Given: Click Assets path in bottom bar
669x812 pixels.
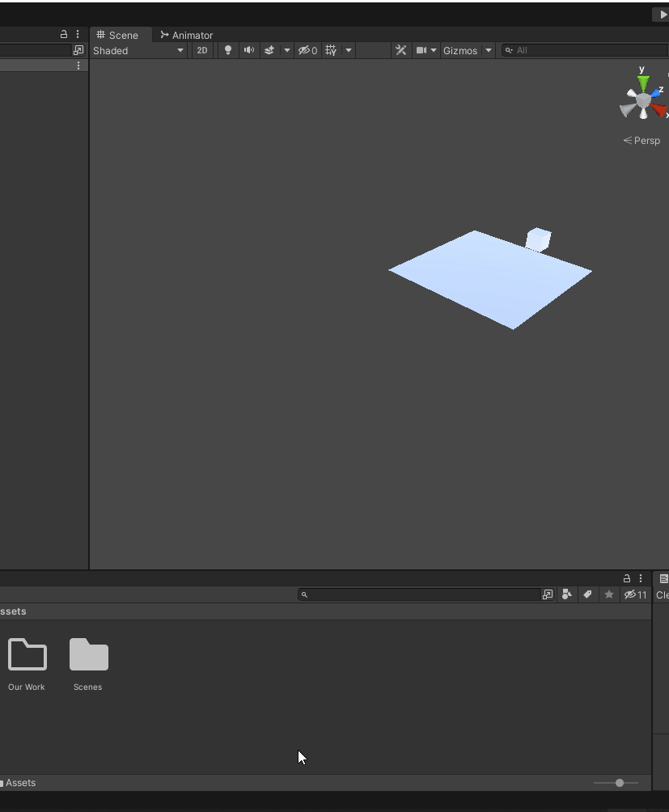Looking at the screenshot, I should coord(21,783).
